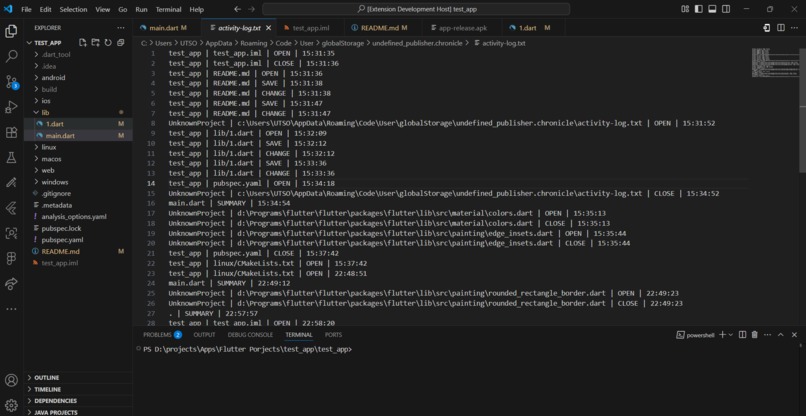Go back using the title bar arrow
Image resolution: width=806 pixels, height=416 pixels.
[x=237, y=9]
